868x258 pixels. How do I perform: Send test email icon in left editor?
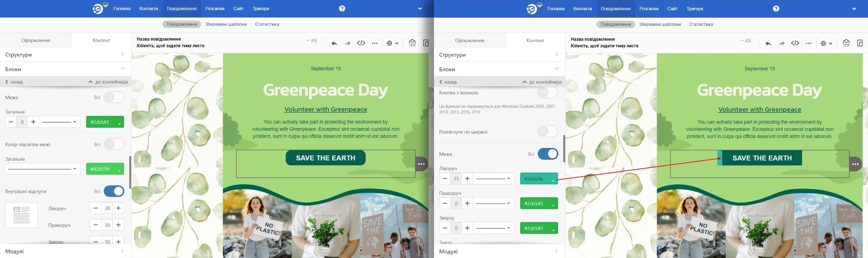point(412,43)
